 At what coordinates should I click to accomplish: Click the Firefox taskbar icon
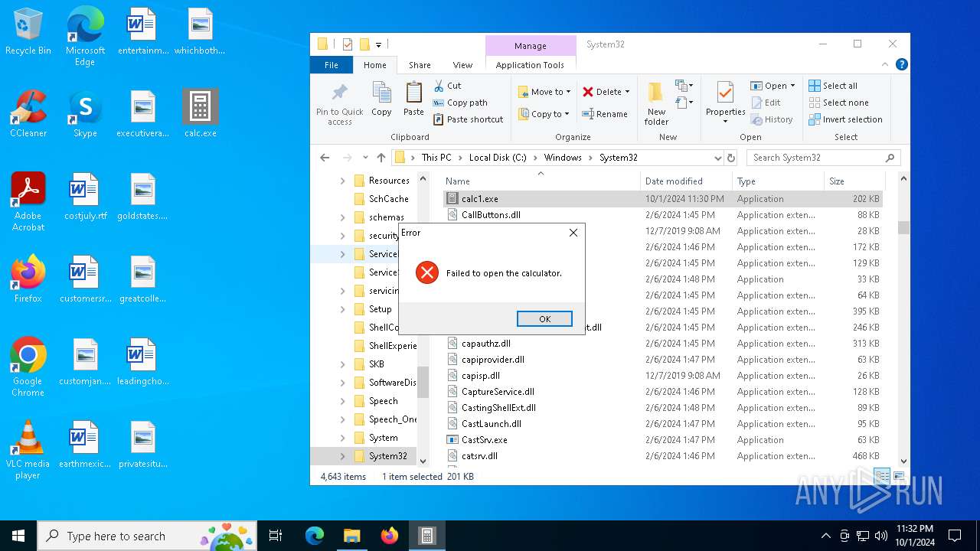390,536
